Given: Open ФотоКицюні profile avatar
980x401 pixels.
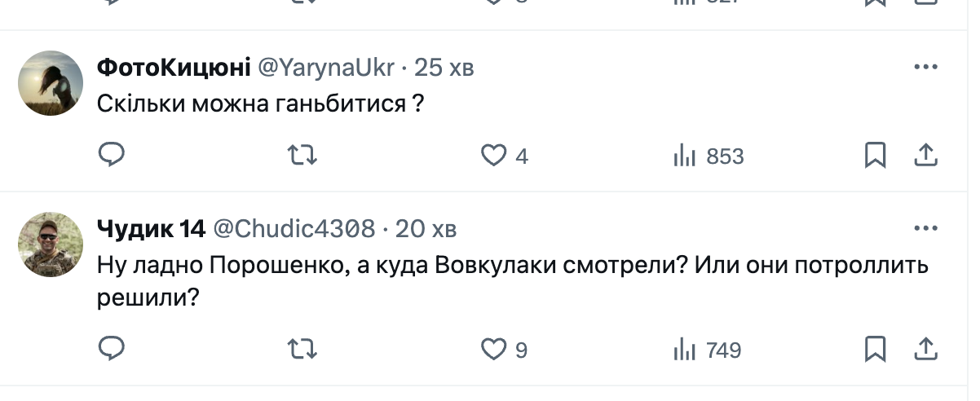Looking at the screenshot, I should click(51, 83).
